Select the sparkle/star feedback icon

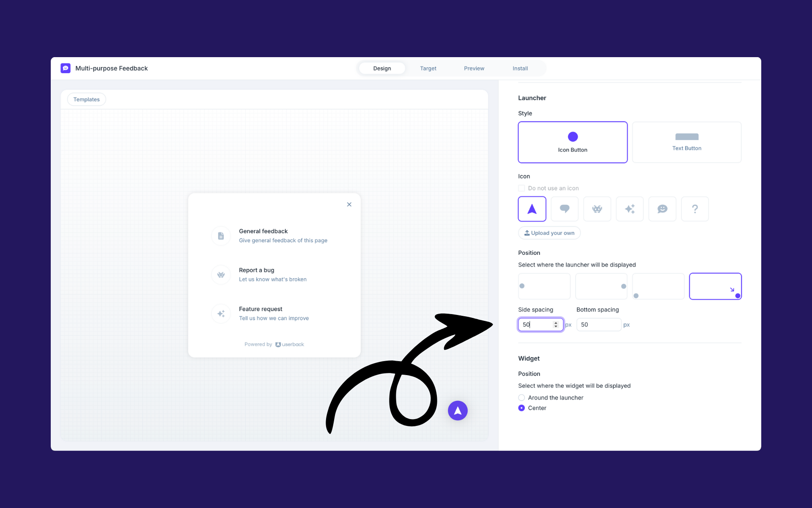[x=630, y=209]
